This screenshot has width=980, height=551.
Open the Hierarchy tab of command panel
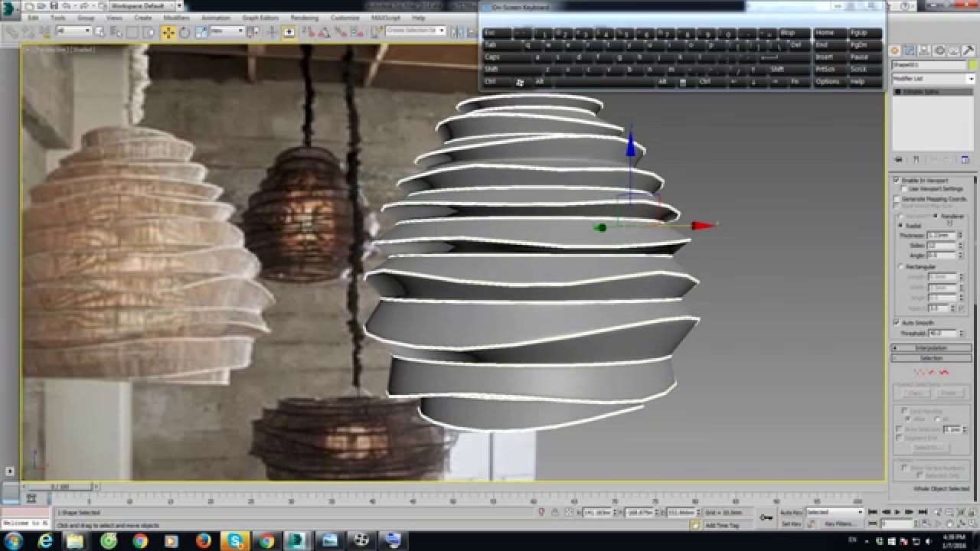tap(925, 51)
